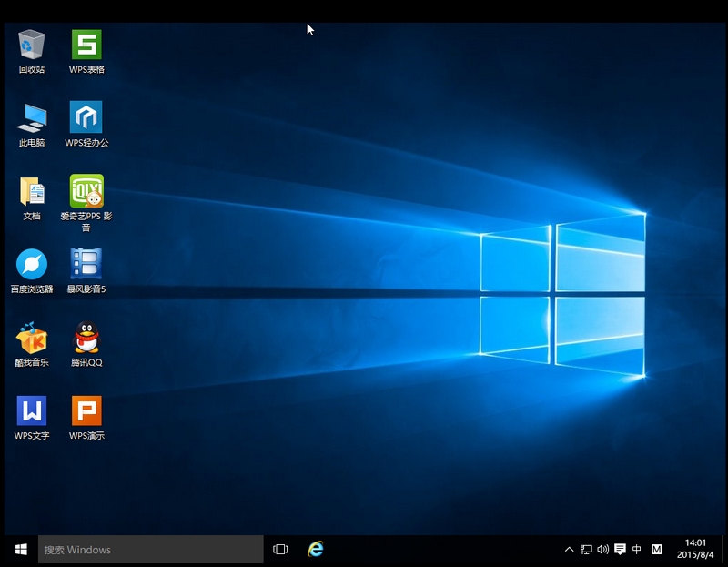Click the 搜索 Windows search box
Viewport: 728px width, 567px height.
pos(150,550)
